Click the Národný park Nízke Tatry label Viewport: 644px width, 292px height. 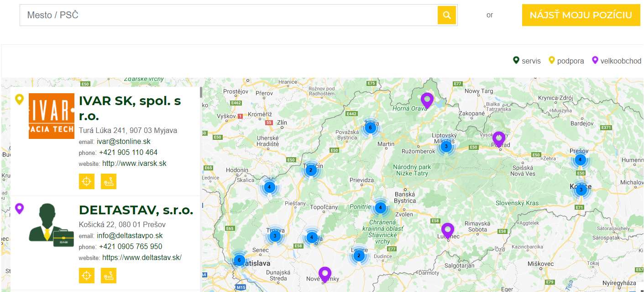coord(411,170)
